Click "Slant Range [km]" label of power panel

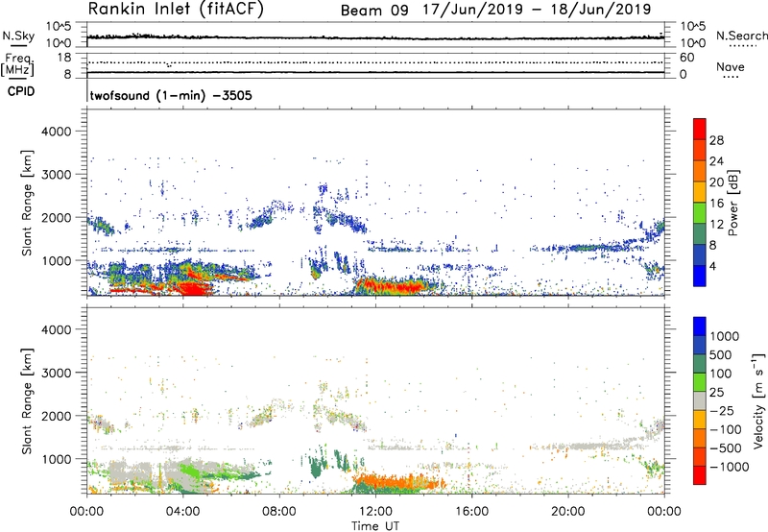(27, 203)
